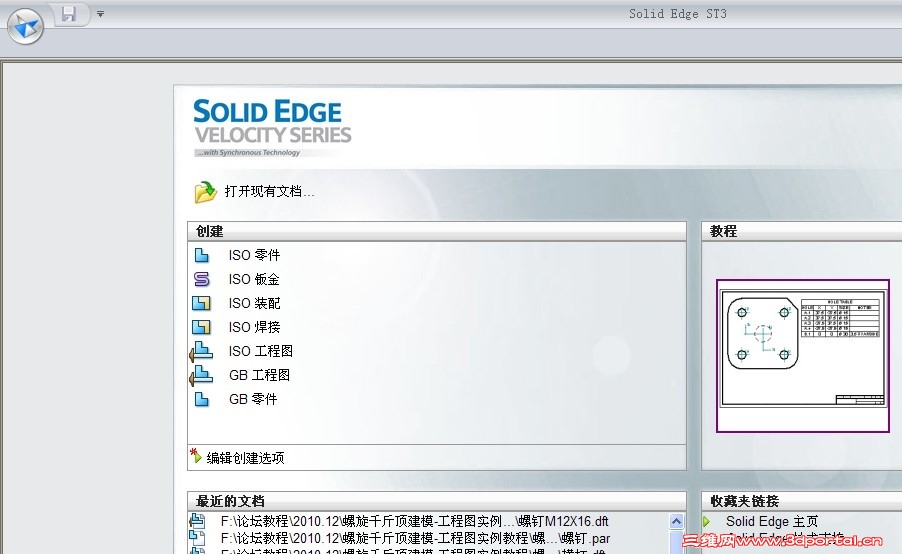Image resolution: width=902 pixels, height=554 pixels.
Task: Click the 编辑创建选项 arrow icon
Action: pyautogui.click(x=196, y=456)
